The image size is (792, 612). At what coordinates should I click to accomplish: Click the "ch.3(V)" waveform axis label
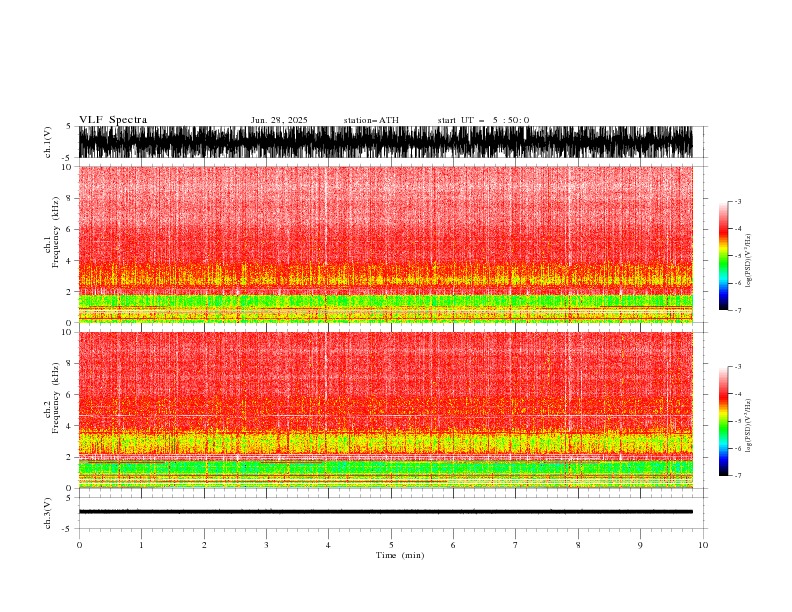tap(48, 513)
